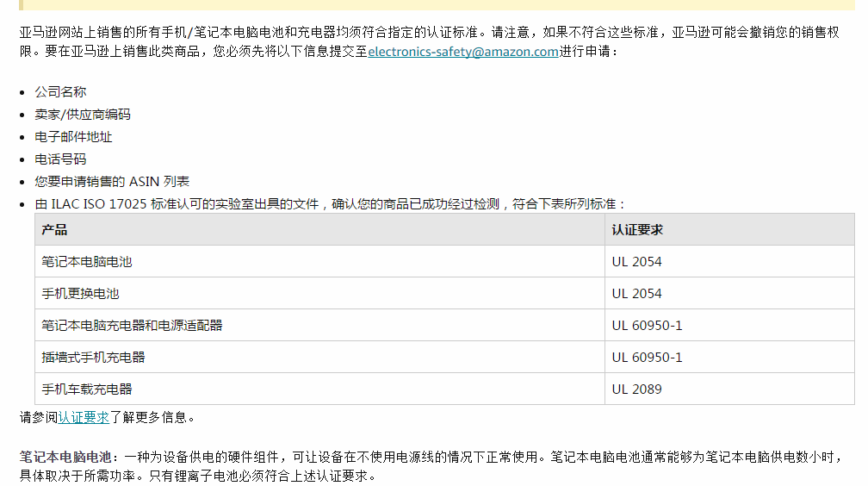Click UL 60950-1 in the 笔记本电脑充电器 row

pyautogui.click(x=729, y=326)
